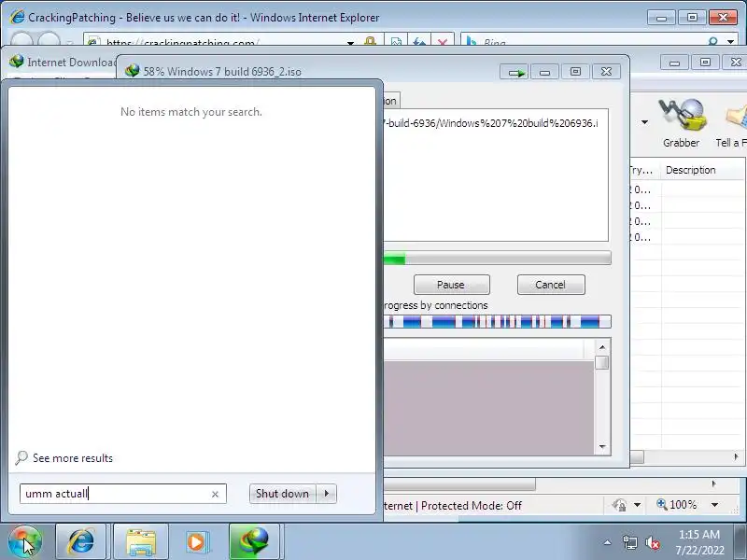This screenshot has width=747, height=560.
Task: Click the IE refresh button
Action: click(419, 42)
